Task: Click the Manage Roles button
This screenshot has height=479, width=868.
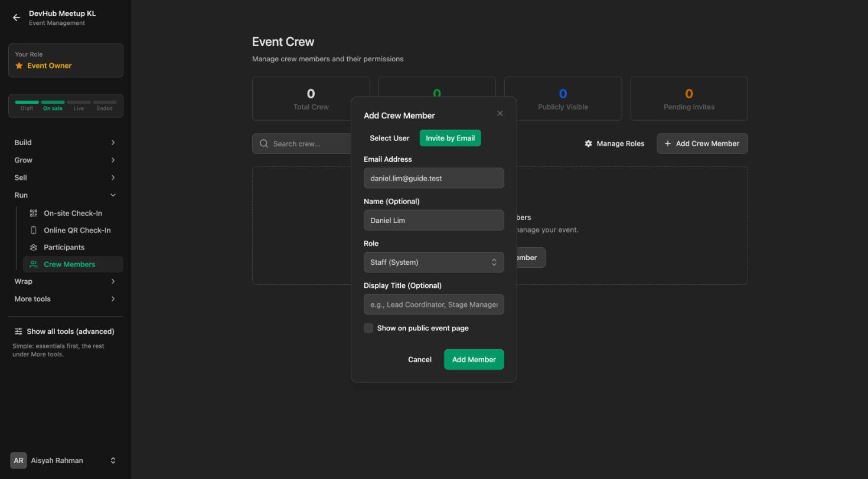Action: [x=615, y=143]
